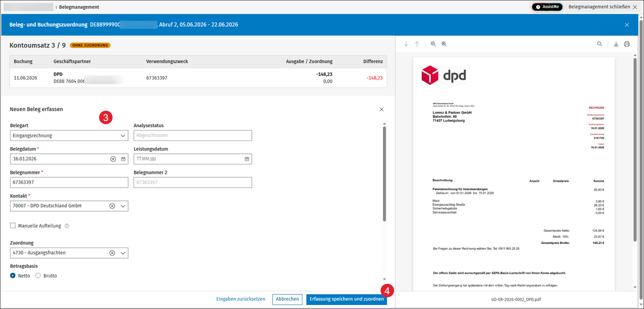Open Leistungsdatum calendar picker
Image resolution: width=644 pixels, height=309 pixels.
click(x=247, y=159)
